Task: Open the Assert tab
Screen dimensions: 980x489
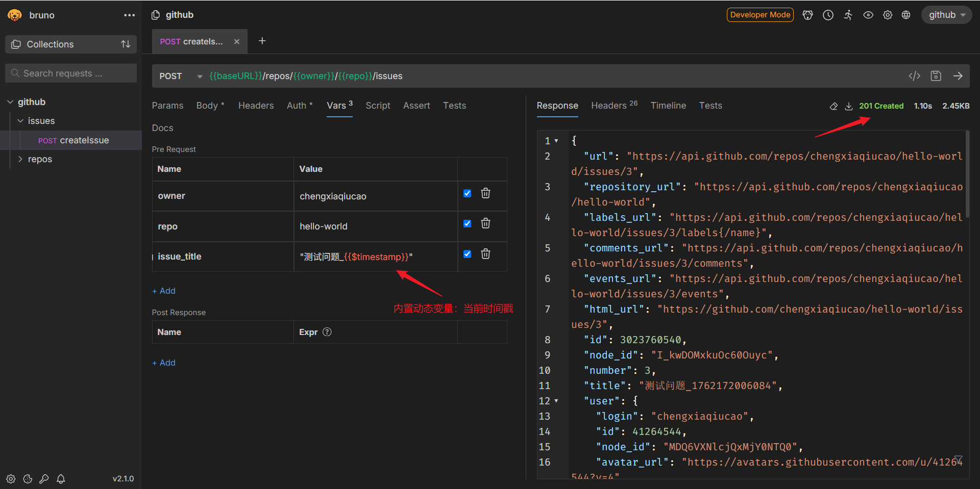Action: [416, 106]
